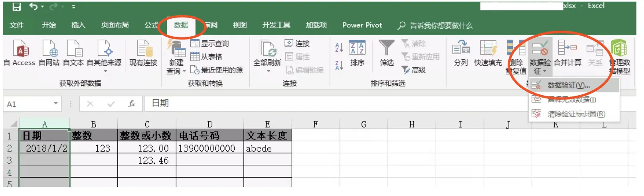Click the 文本长度 header cell
This screenshot has height=196, width=644.
(268, 135)
